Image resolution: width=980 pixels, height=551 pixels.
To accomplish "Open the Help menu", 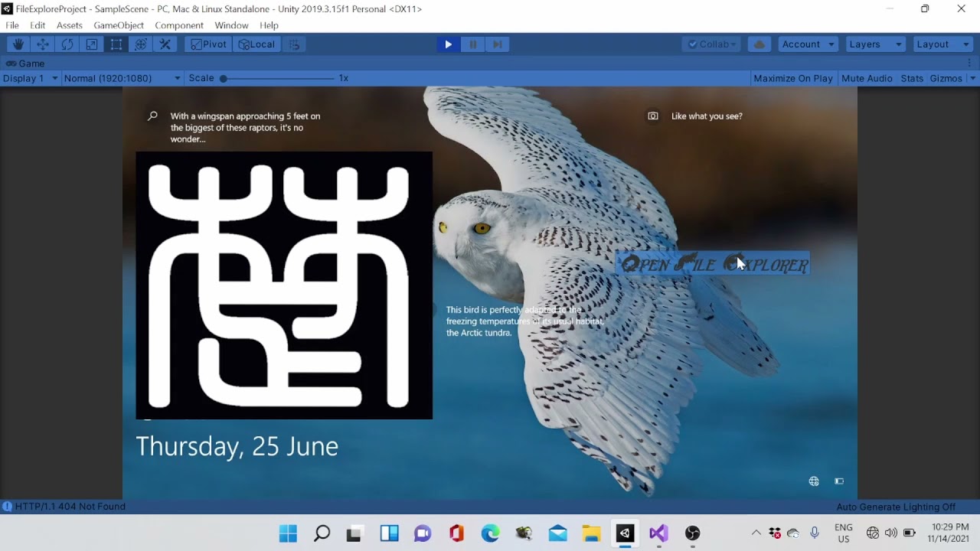I will click(269, 25).
